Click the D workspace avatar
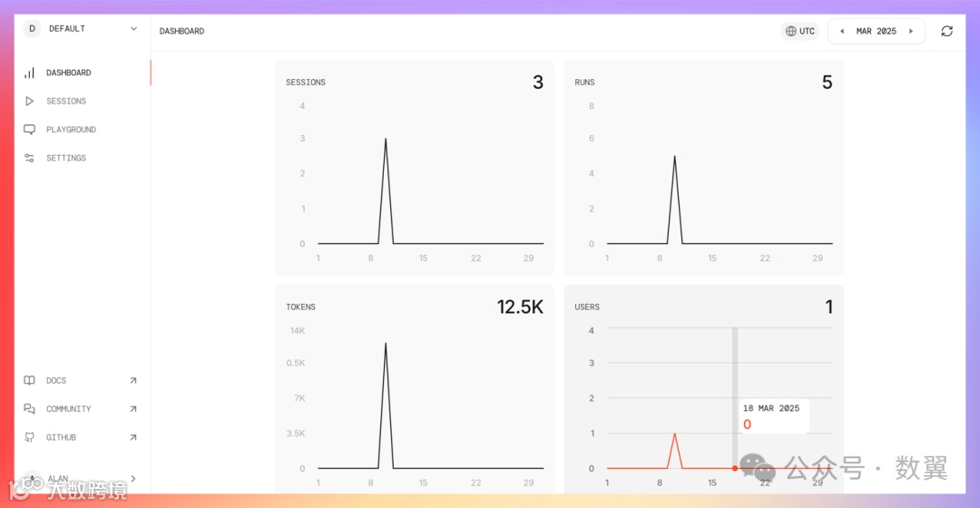This screenshot has height=508, width=980. click(32, 29)
